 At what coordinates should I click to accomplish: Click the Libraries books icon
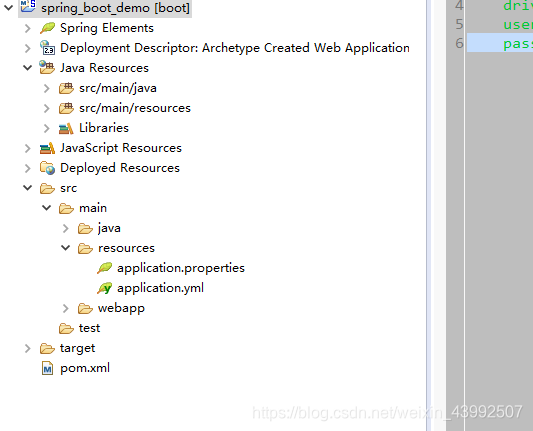tap(66, 128)
